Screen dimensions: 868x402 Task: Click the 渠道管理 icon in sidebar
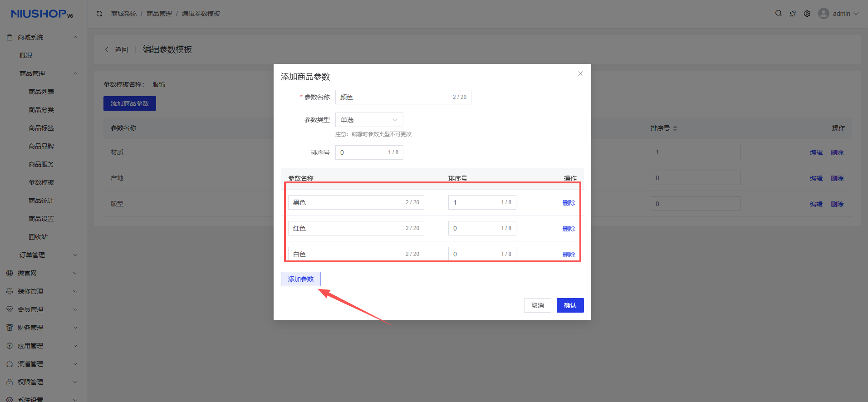(10, 364)
